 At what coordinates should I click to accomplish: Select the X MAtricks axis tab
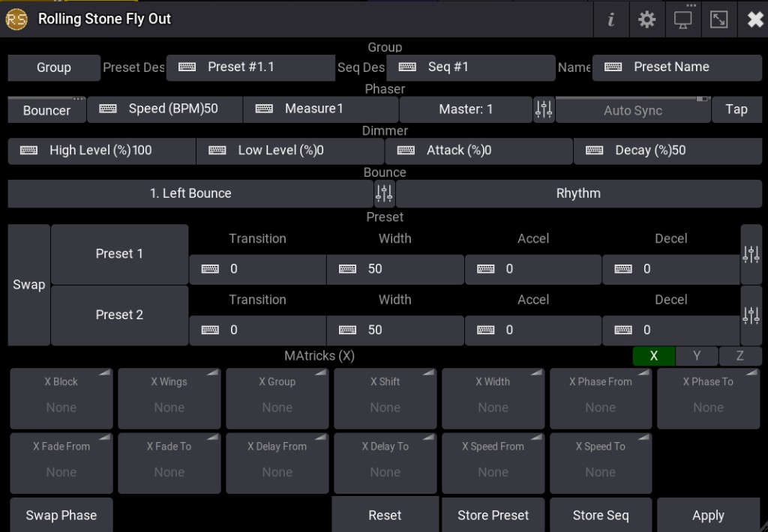[654, 356]
